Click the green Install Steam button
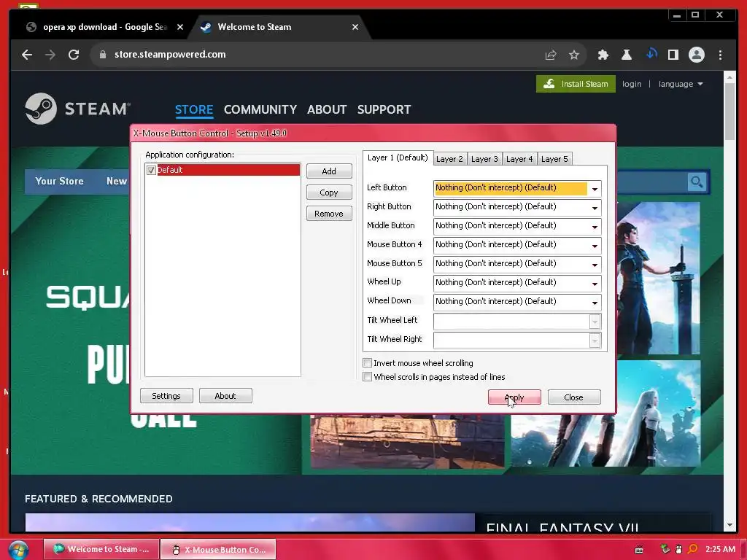Screen dimensions: 747x560 [x=576, y=84]
